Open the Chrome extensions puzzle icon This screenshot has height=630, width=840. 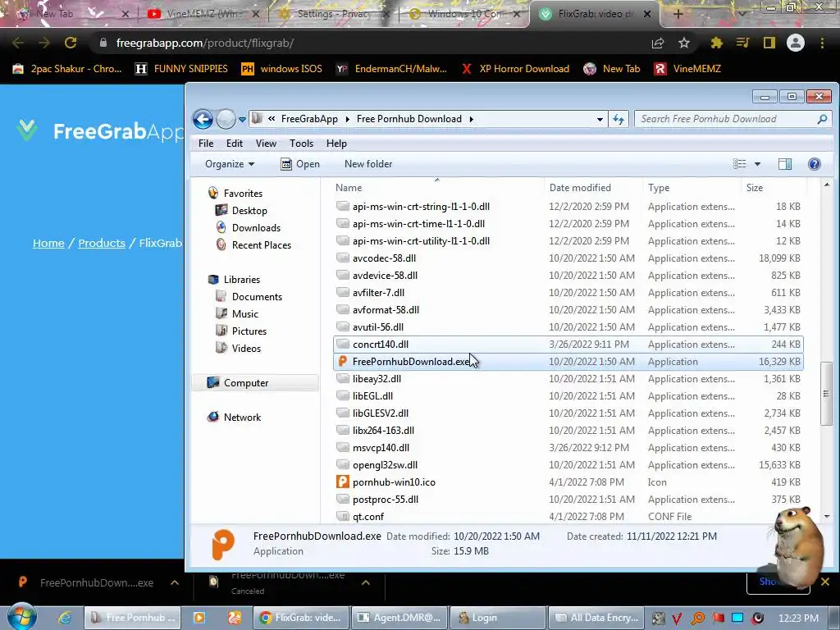[716, 43]
